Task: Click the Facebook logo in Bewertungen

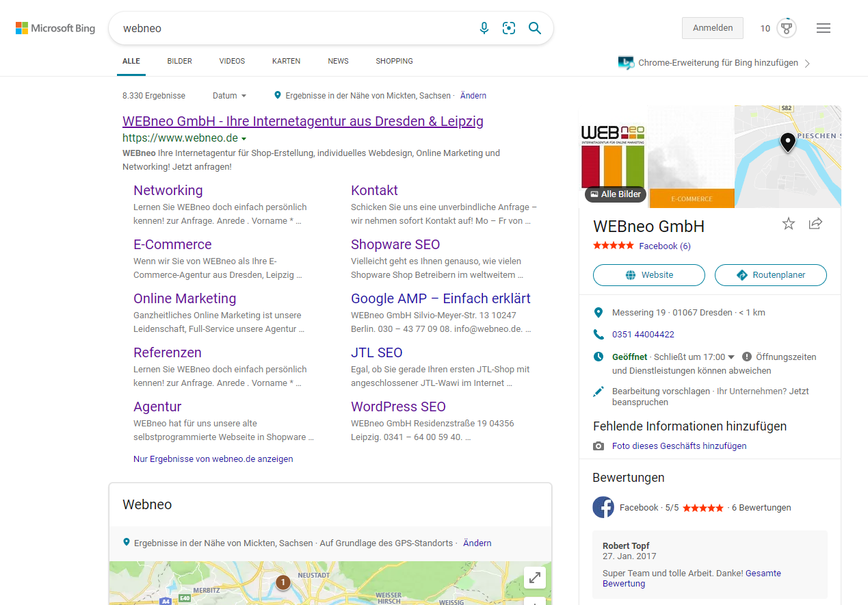Action: coord(603,507)
